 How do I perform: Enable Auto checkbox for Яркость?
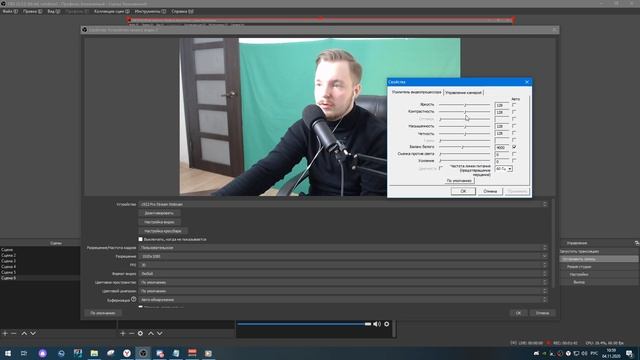pos(514,105)
